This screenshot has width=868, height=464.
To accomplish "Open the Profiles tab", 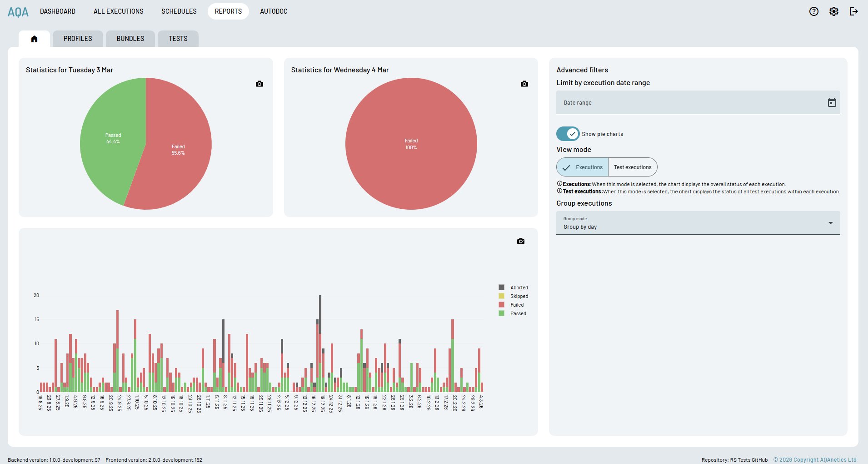I will [78, 39].
